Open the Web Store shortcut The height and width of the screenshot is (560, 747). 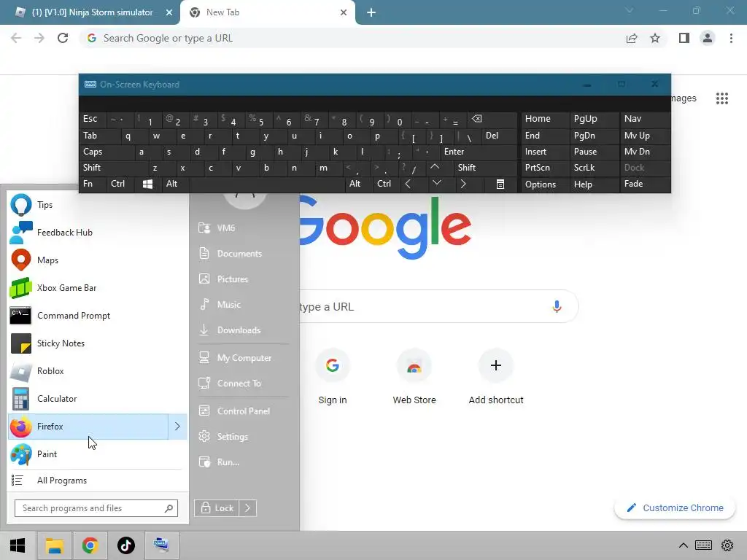pyautogui.click(x=414, y=377)
